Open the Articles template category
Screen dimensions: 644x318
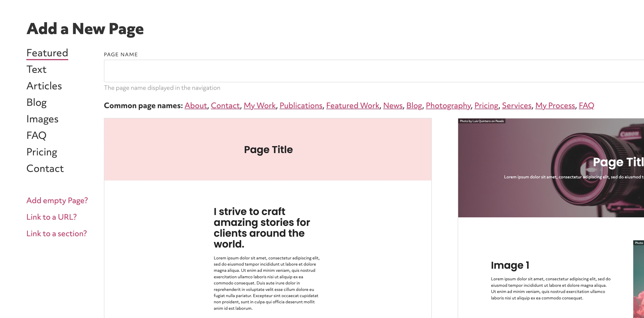44,86
